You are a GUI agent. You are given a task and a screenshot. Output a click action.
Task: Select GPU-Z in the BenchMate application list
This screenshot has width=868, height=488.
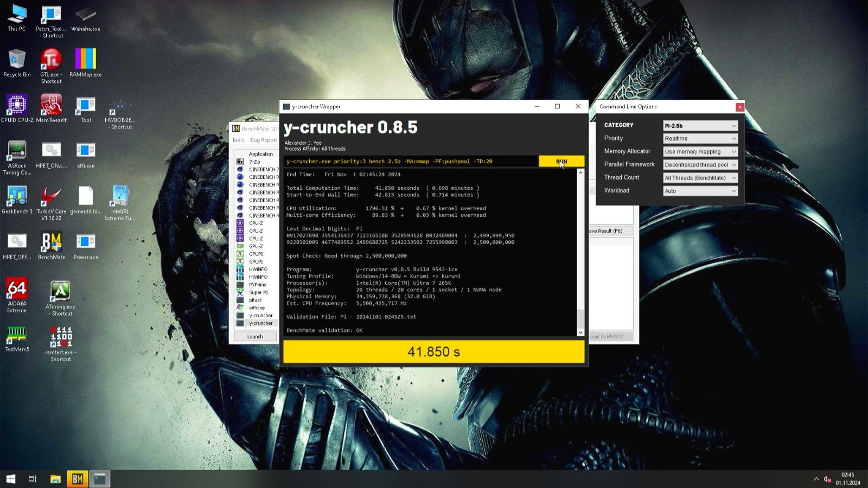(256, 246)
